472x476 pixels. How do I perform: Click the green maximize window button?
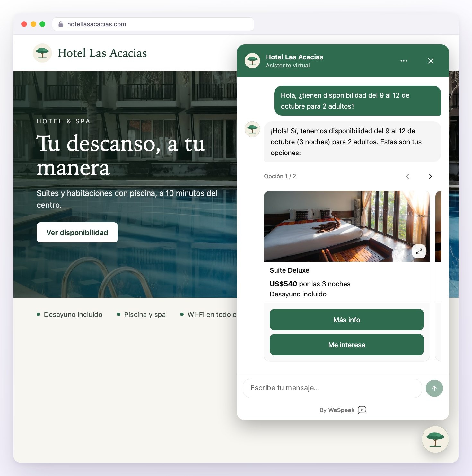pyautogui.click(x=42, y=24)
